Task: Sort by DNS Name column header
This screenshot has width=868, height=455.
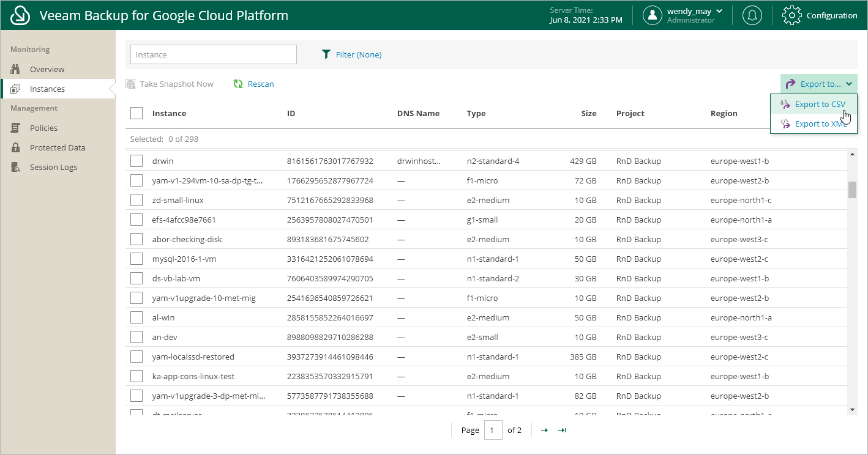Action: point(418,113)
